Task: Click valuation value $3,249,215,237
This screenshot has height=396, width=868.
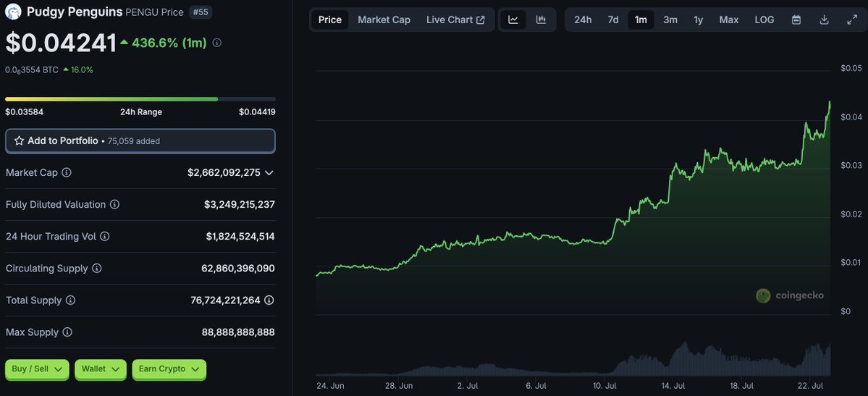Action: tap(239, 204)
